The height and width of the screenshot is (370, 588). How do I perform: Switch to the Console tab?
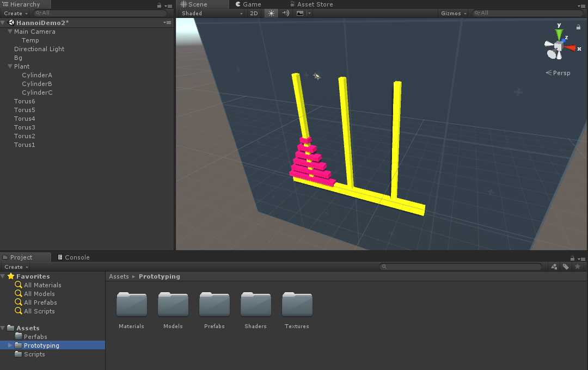coord(73,257)
